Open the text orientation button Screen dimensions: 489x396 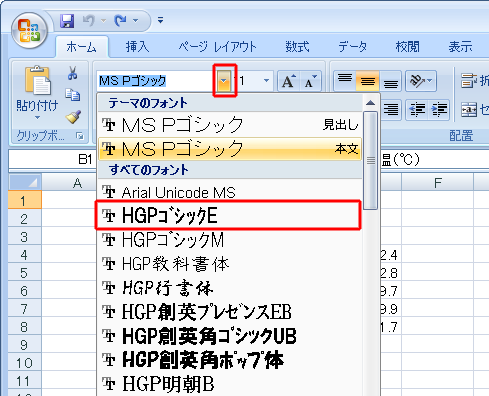(x=421, y=81)
